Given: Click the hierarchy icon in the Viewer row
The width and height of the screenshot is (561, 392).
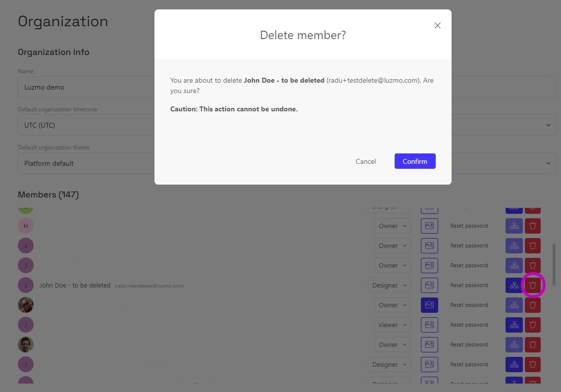Looking at the screenshot, I should pos(514,325).
